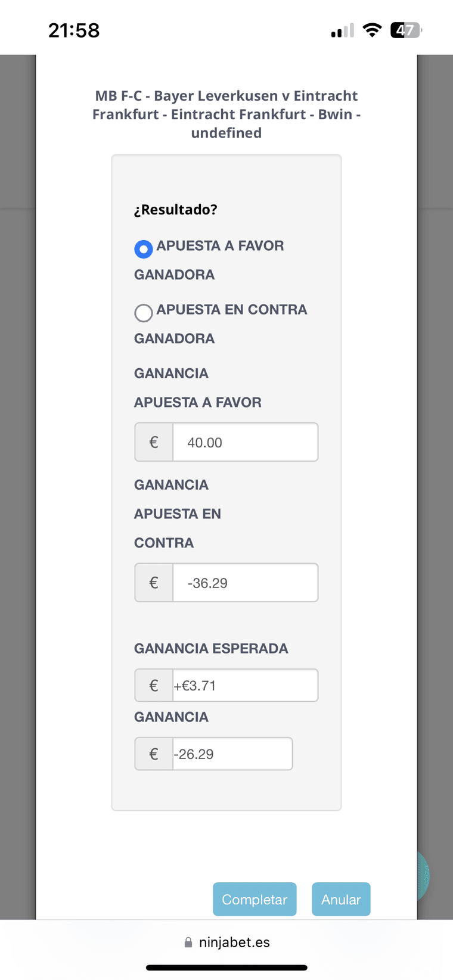Tap the teal floating chat bubble at right edge
Screen dimensions: 453x980
coord(423,875)
